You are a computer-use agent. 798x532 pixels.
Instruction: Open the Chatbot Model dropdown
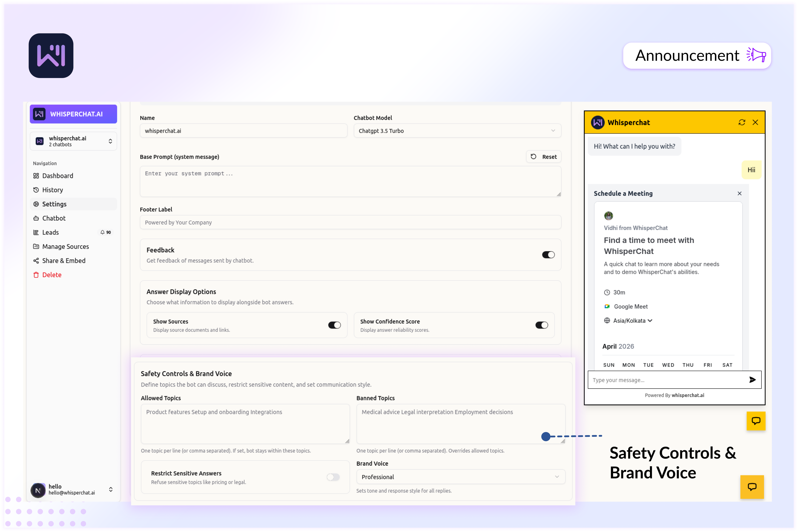457,131
